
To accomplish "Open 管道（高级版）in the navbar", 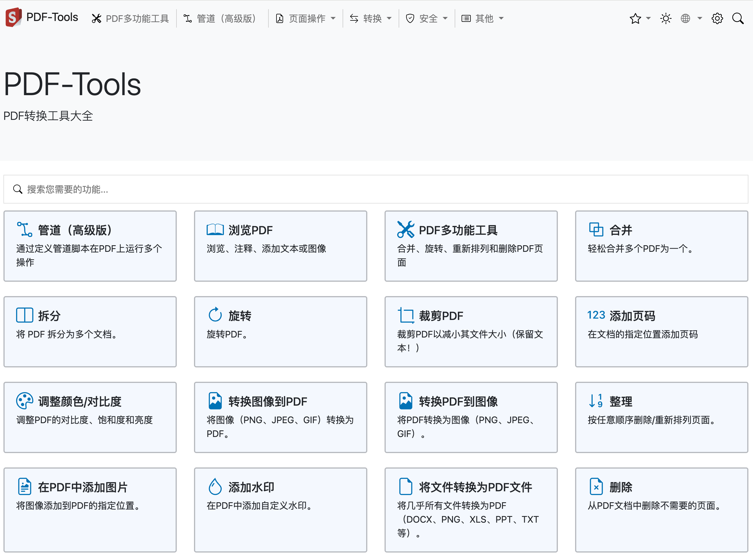I will click(222, 18).
